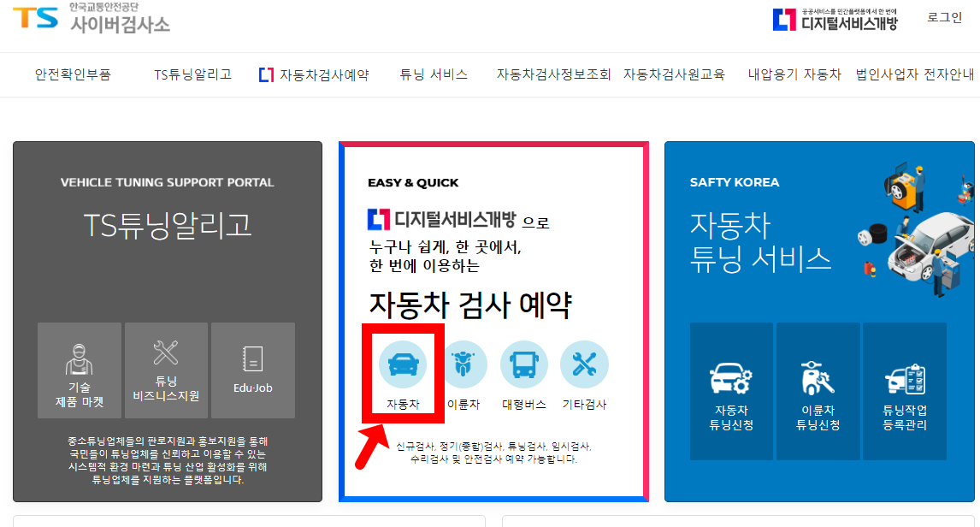Image resolution: width=980 pixels, height=527 pixels.
Task: Select 자동차 튜닝신청 tile
Action: click(731, 391)
